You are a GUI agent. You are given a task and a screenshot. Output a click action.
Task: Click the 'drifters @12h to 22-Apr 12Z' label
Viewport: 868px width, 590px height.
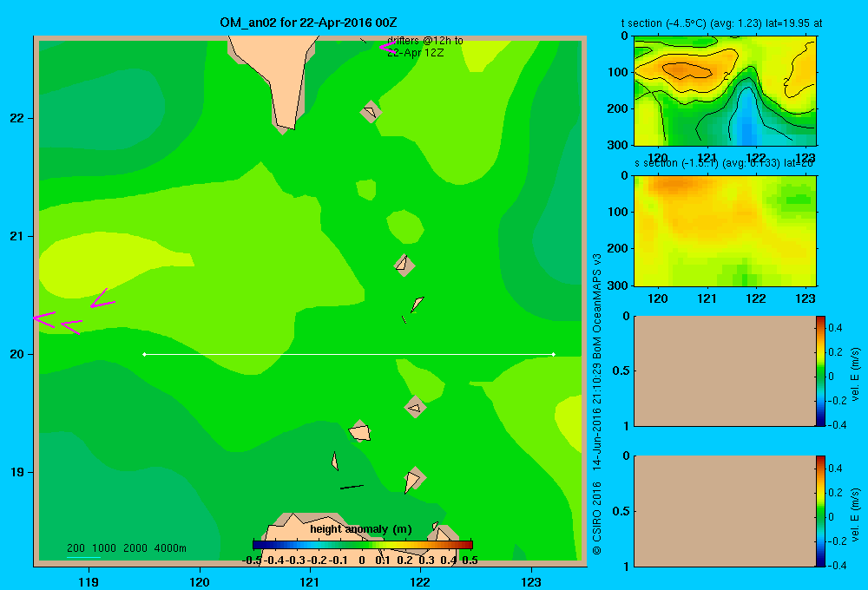[x=425, y=47]
